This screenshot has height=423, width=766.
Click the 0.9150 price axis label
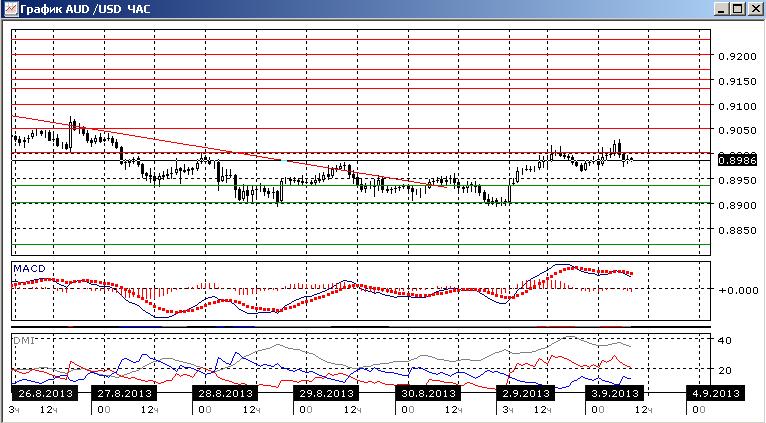tap(738, 82)
